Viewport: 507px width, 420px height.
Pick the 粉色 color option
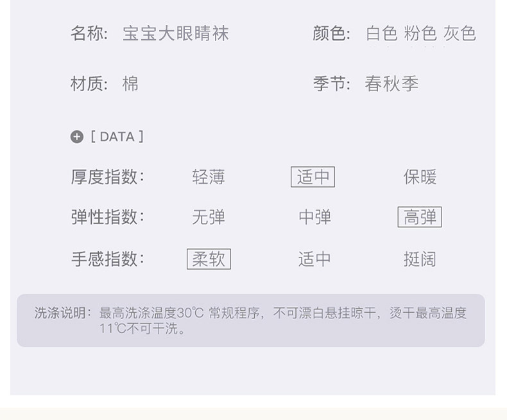(420, 33)
